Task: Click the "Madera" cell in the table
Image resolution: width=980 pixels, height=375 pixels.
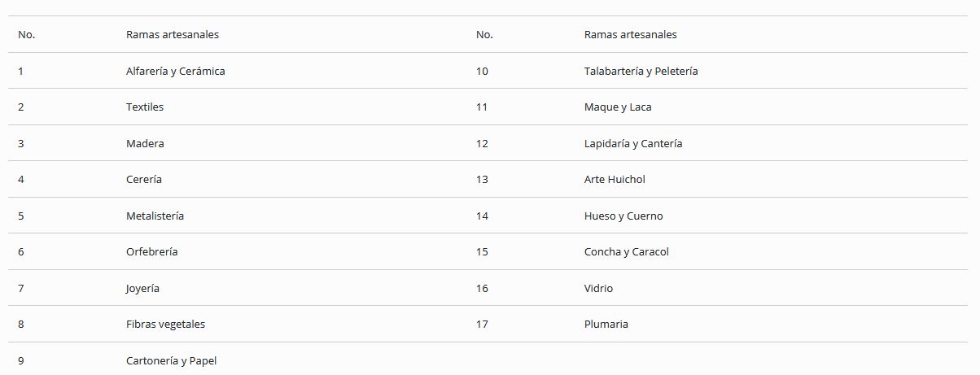Action: click(145, 143)
